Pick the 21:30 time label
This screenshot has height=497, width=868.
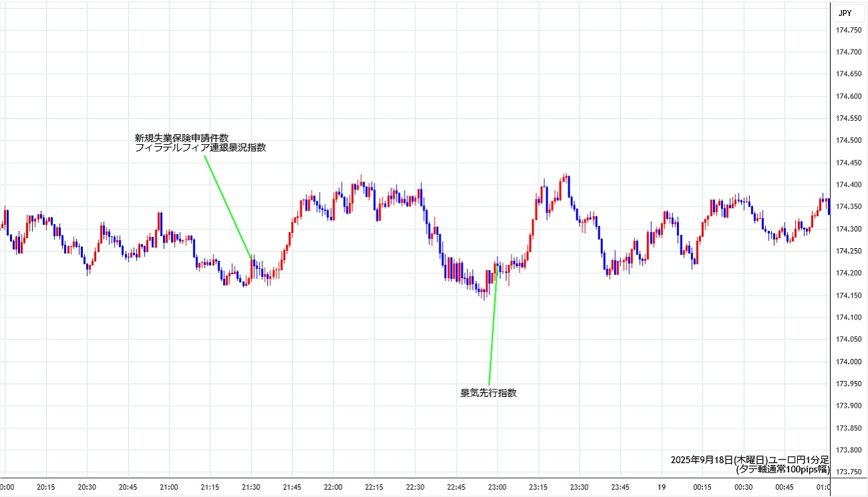click(x=251, y=487)
